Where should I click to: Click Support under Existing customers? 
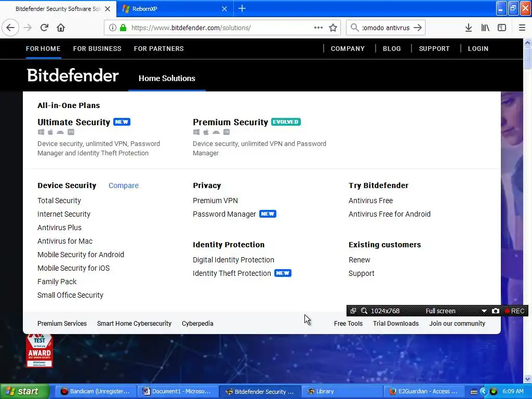pyautogui.click(x=362, y=273)
